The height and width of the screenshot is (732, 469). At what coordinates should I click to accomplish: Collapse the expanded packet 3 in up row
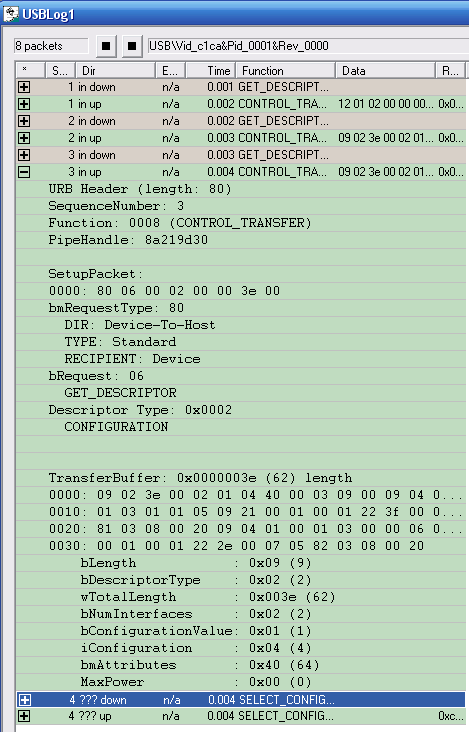[24, 172]
